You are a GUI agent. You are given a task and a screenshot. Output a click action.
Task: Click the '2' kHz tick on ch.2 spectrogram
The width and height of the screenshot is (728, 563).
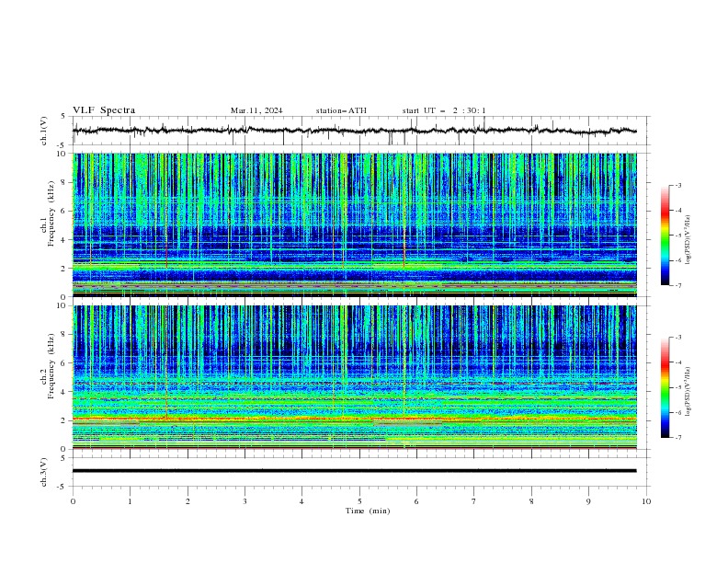tap(64, 420)
